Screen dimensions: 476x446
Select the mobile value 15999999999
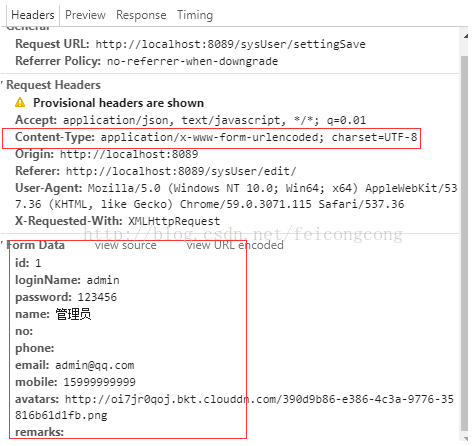point(99,382)
